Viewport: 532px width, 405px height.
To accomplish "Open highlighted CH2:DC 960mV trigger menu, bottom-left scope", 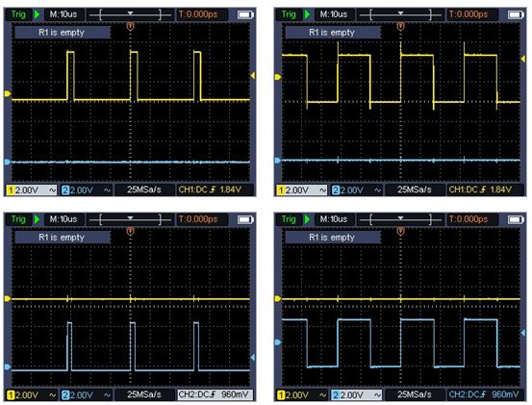I will point(215,394).
